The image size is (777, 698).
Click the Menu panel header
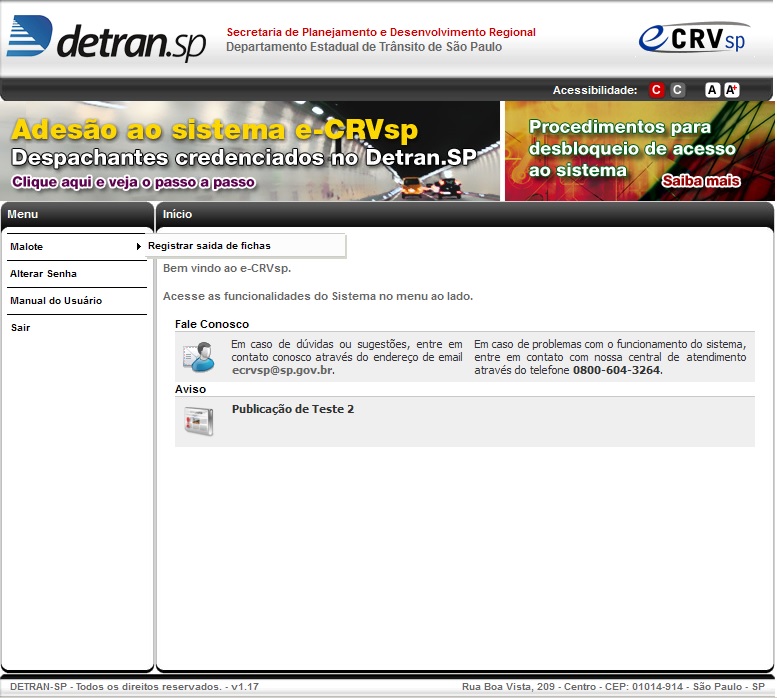click(x=77, y=214)
